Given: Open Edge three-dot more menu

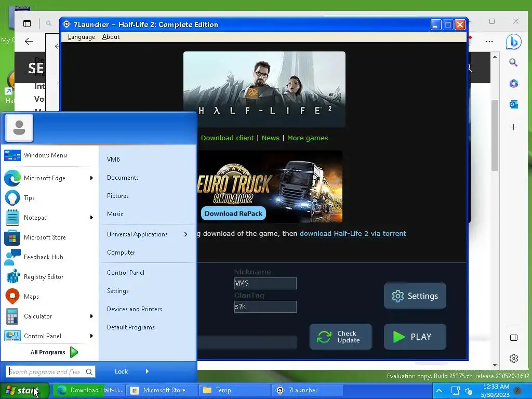Looking at the screenshot, I should coord(489,42).
